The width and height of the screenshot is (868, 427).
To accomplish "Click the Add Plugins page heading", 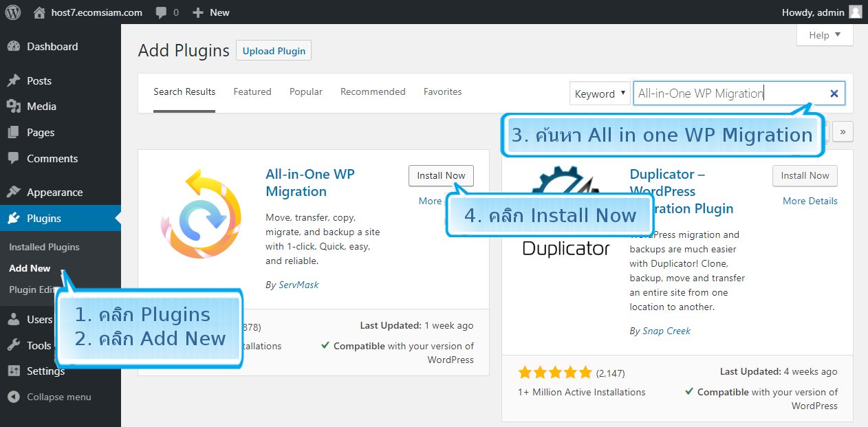I will [184, 50].
